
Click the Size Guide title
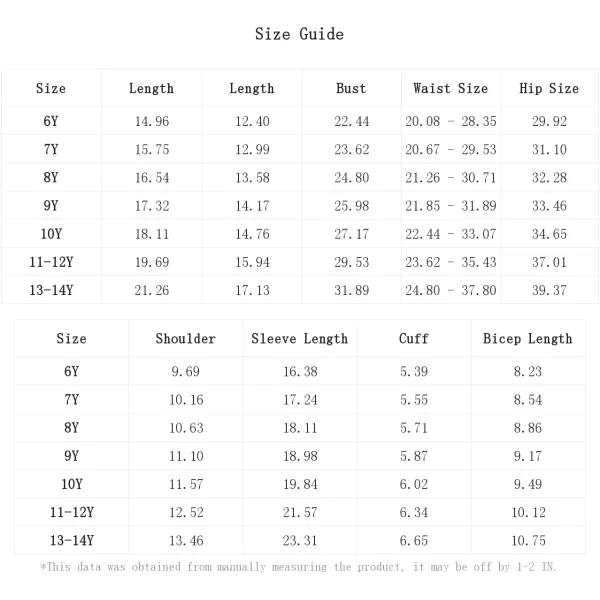point(299,34)
